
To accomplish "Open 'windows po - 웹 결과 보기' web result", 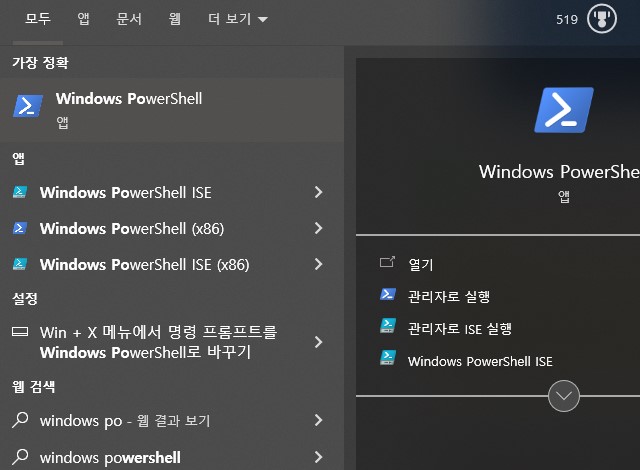I will (x=125, y=421).
